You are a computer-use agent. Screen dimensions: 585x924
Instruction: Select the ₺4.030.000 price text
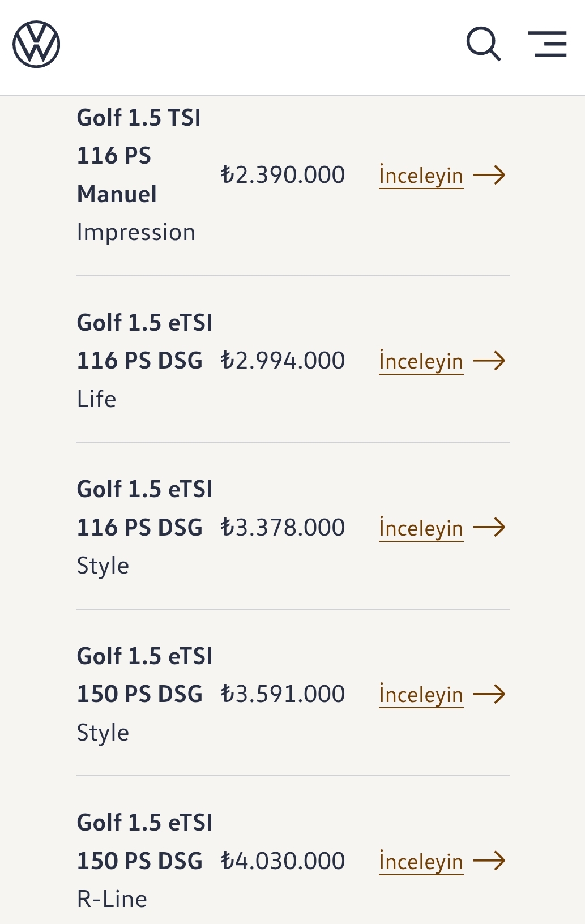click(283, 861)
